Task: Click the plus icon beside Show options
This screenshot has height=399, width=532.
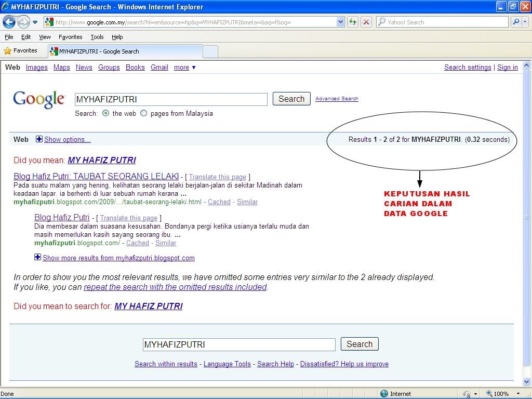Action: click(x=39, y=139)
